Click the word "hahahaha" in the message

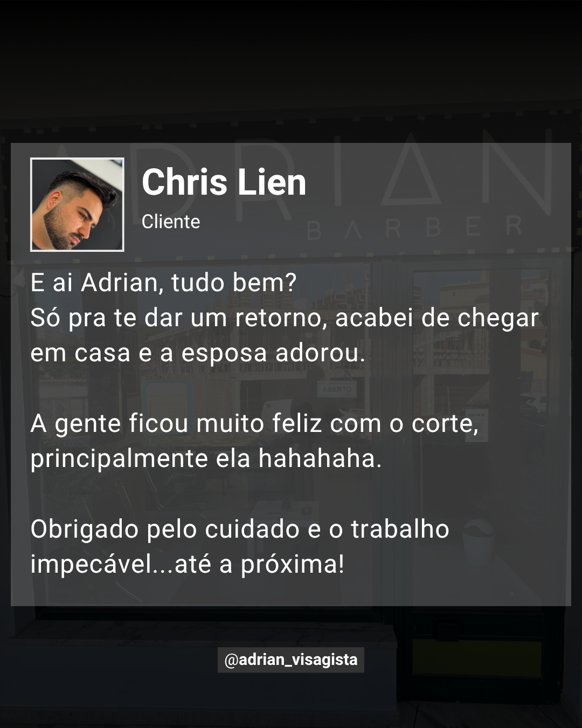(x=320, y=459)
